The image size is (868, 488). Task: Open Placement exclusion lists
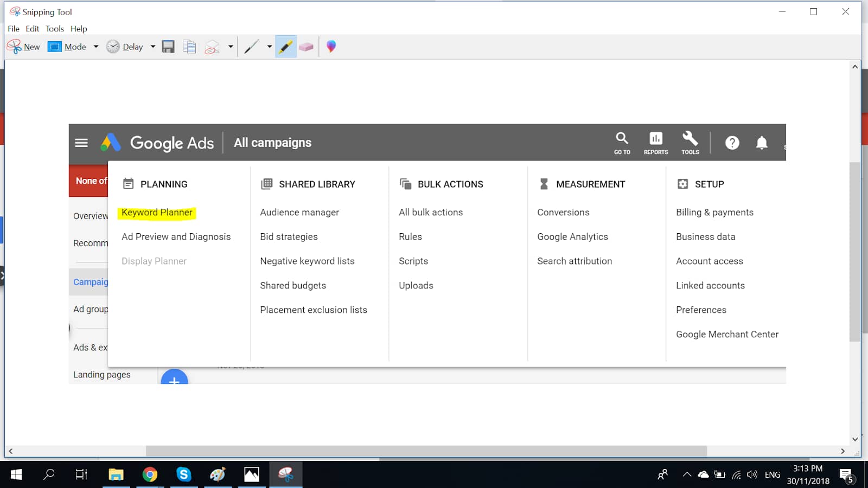pyautogui.click(x=314, y=310)
